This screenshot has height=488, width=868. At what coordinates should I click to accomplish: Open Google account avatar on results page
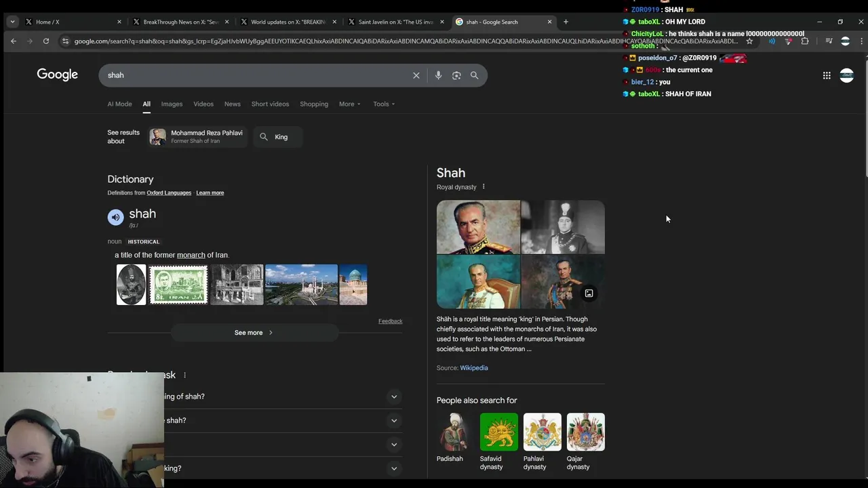[847, 75]
